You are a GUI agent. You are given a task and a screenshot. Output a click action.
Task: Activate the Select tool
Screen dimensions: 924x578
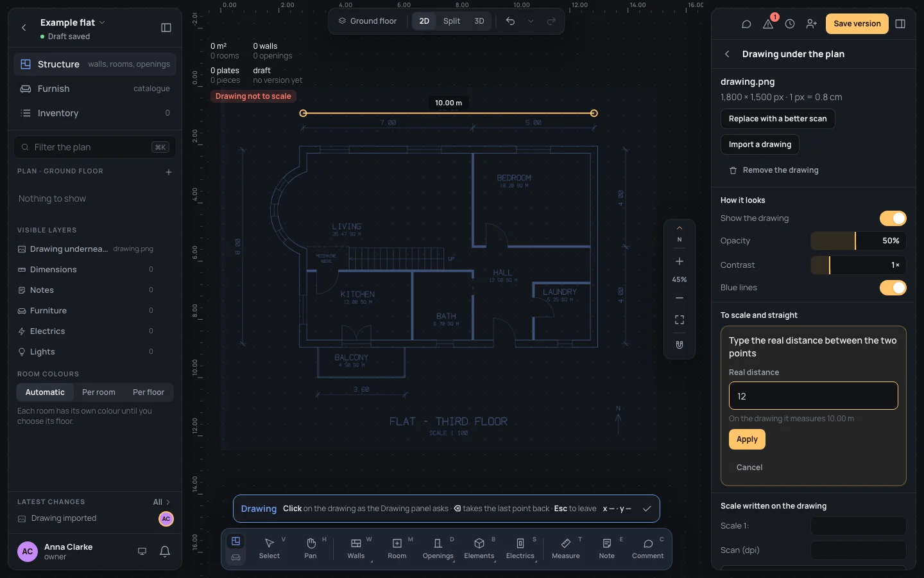coord(269,549)
